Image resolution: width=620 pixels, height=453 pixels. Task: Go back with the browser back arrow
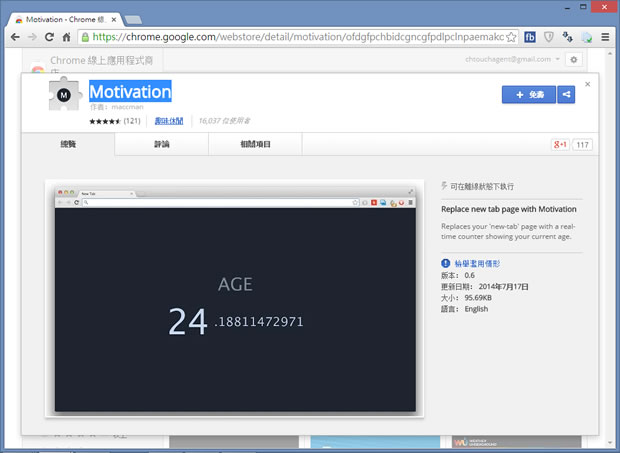pyautogui.click(x=15, y=37)
